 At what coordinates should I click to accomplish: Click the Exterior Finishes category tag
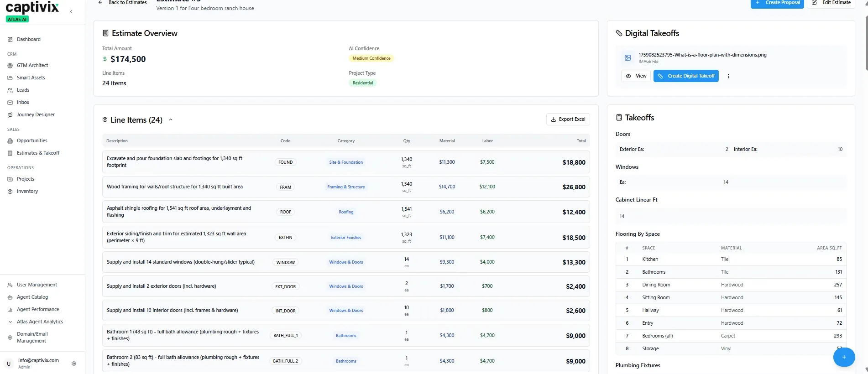pyautogui.click(x=346, y=238)
